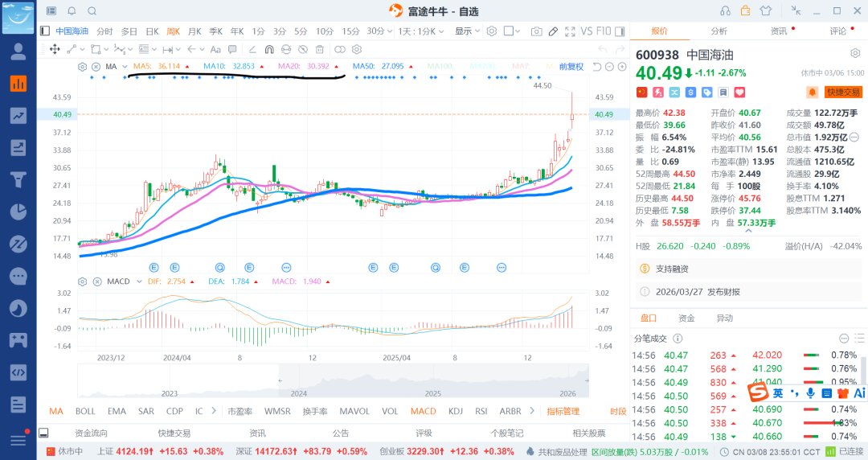Click the 快捷交易 button
868x460 pixels.
(x=844, y=92)
